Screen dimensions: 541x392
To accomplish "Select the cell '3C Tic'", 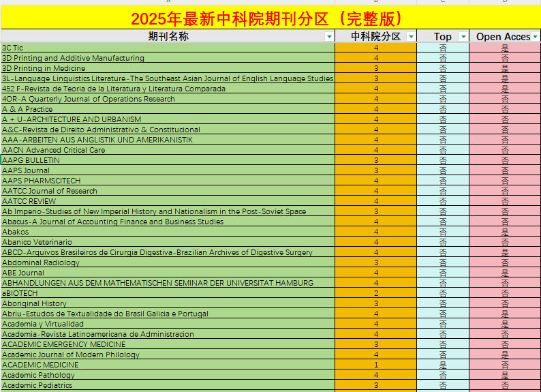I will 168,48.
